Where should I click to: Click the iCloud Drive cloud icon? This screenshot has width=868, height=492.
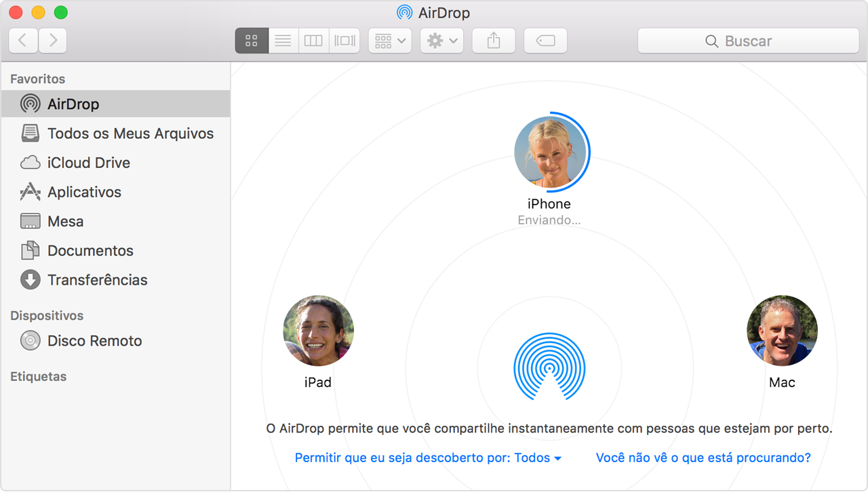[x=30, y=163]
